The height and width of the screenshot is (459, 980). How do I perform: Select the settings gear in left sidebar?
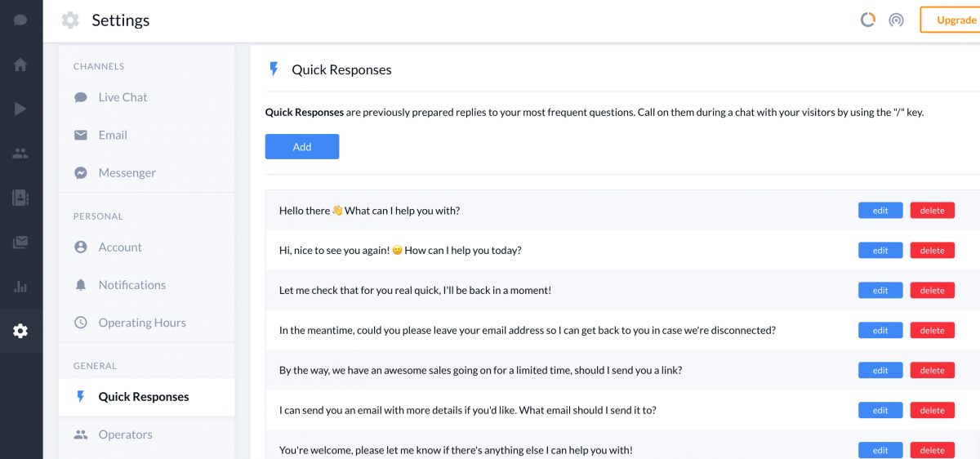coord(20,331)
